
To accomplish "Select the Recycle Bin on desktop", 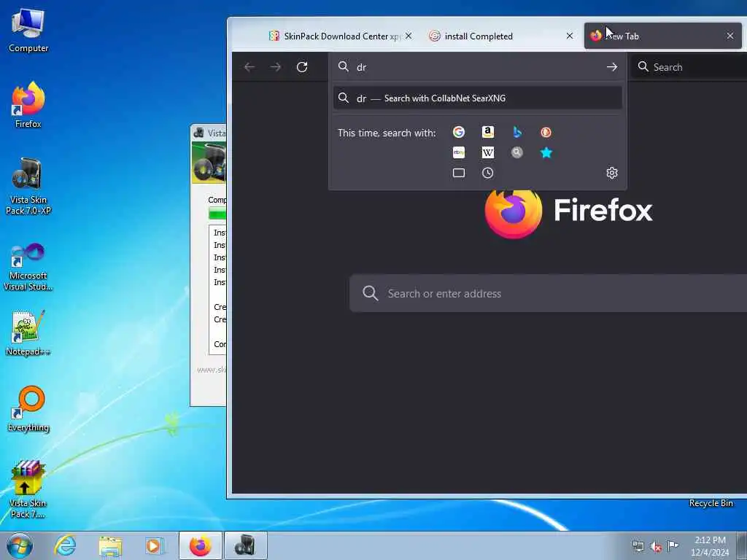I will (711, 503).
